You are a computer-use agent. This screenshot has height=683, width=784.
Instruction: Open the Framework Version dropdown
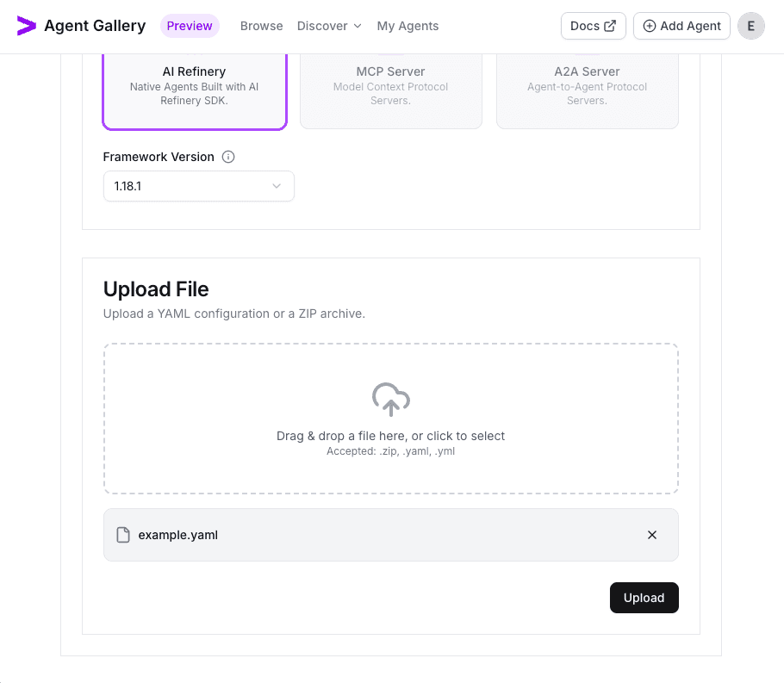coord(198,186)
